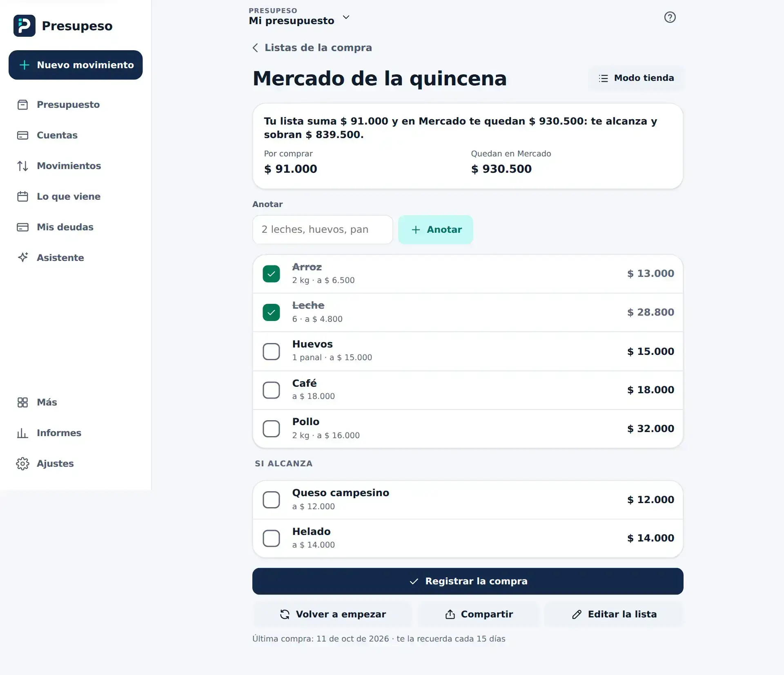Click the Café total $ 18.000
This screenshot has width=784, height=675.
(x=650, y=390)
